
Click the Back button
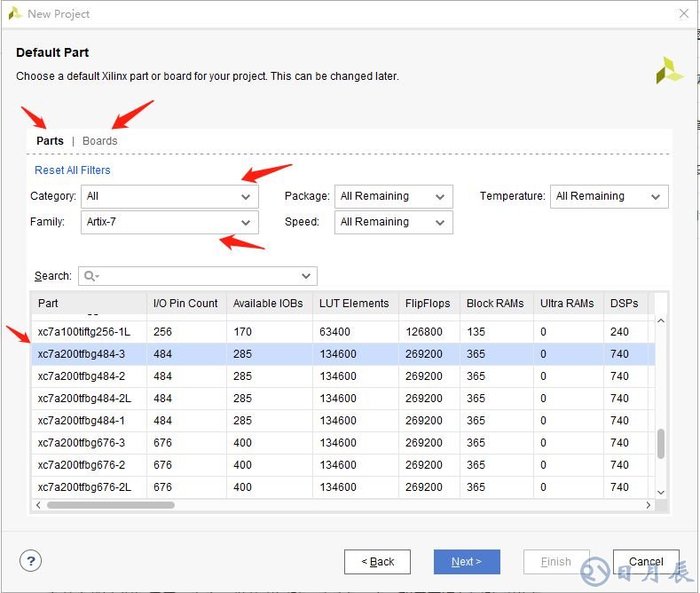click(x=377, y=562)
